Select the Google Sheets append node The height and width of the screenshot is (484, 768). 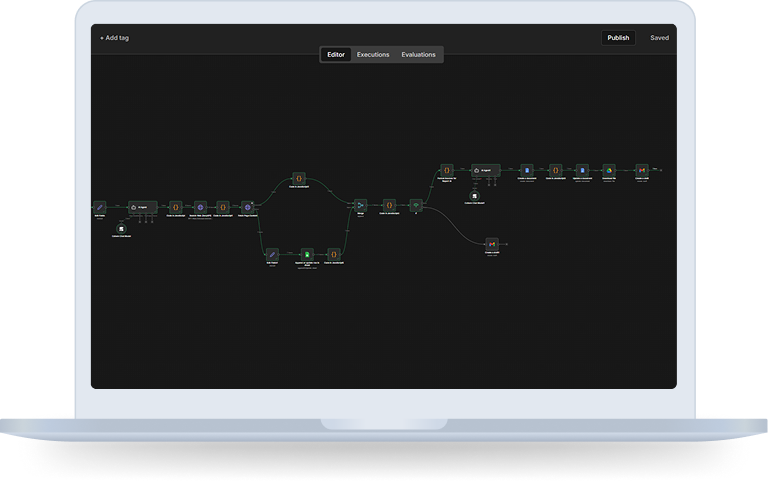(307, 254)
